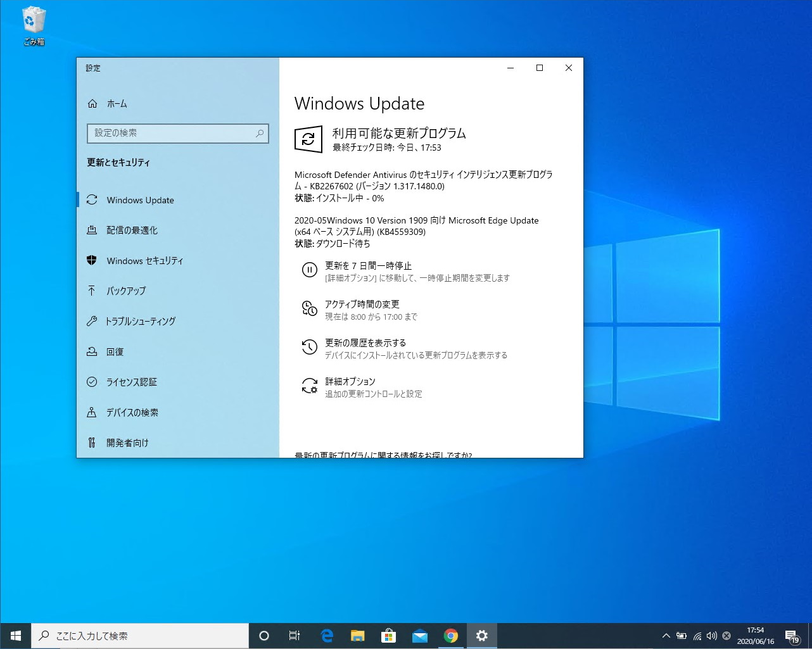Expand hidden tray icons chevron
Viewport: 812px width, 649px height.
coord(666,636)
